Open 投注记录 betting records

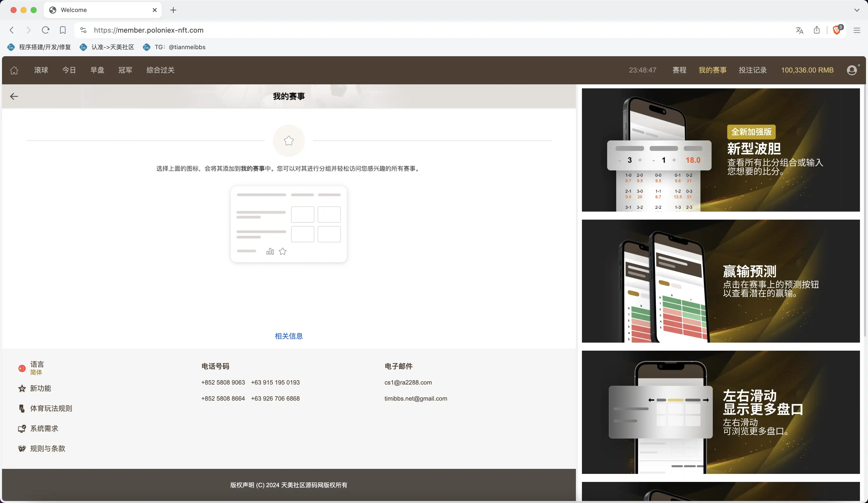[753, 70]
